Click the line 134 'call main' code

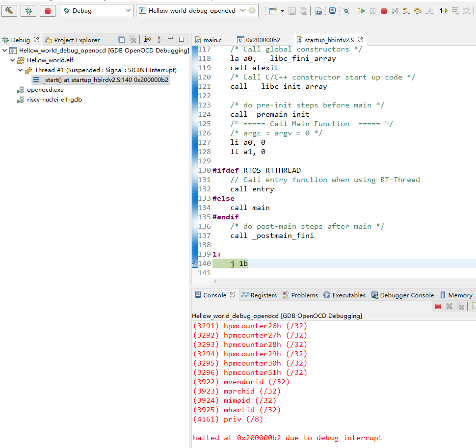(x=250, y=208)
